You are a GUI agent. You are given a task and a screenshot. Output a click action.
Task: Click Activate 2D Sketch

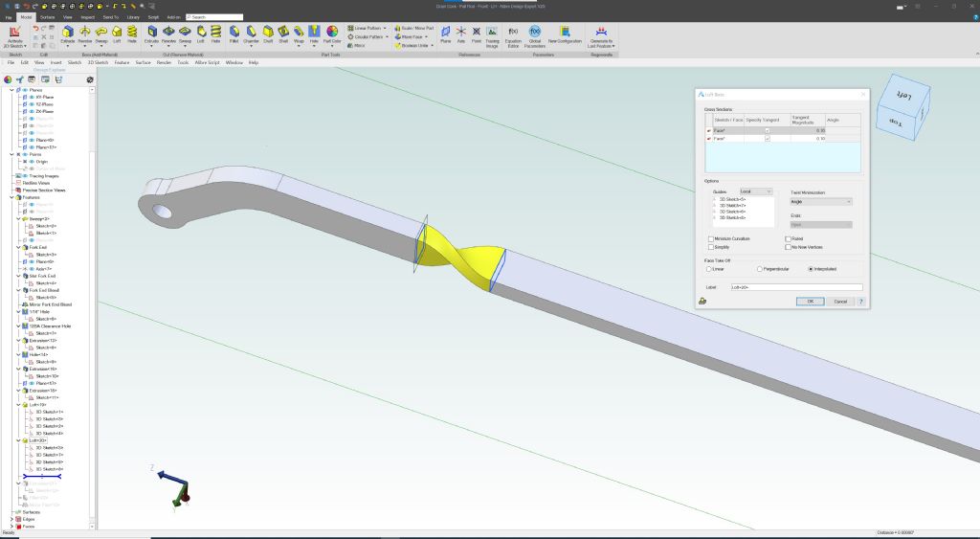point(14,37)
